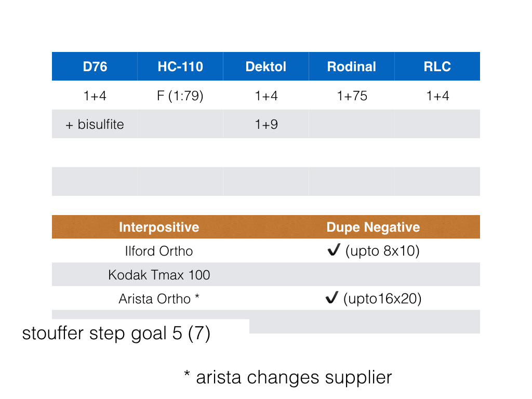Click the 1+75 Rodinal dilution cell

pos(352,96)
